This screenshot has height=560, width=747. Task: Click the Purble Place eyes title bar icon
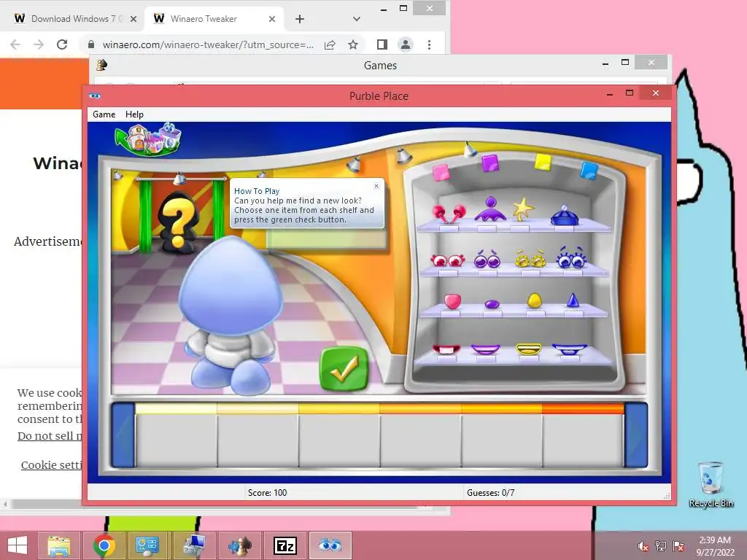coord(95,96)
